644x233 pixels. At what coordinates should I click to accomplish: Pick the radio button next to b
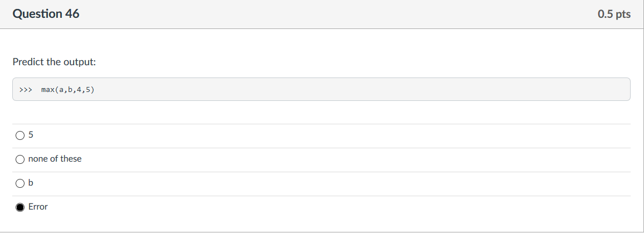coord(19,183)
